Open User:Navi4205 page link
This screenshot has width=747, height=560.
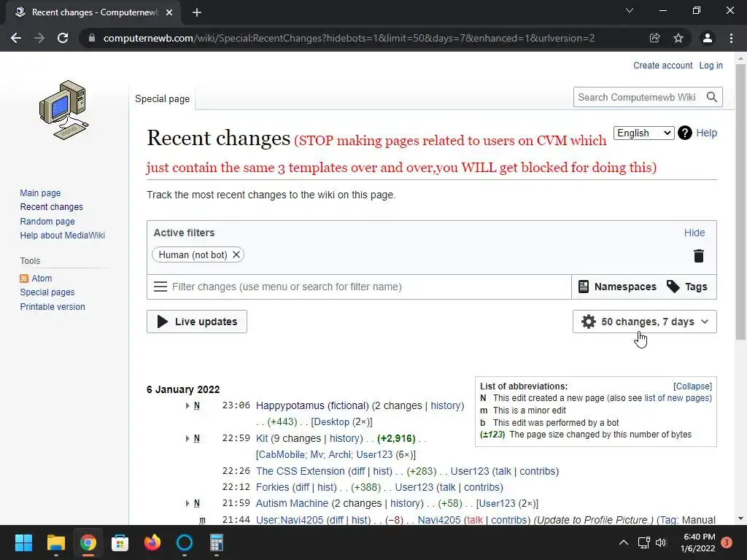pos(289,520)
